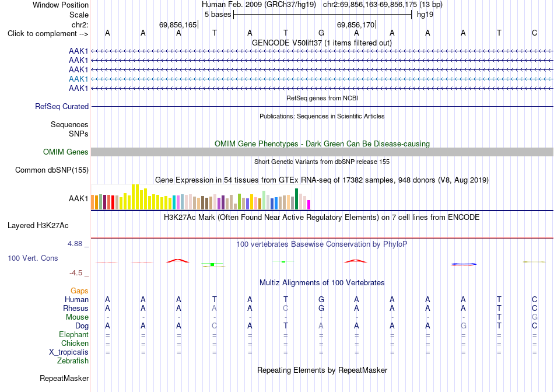Click the faded G in the Mouse row

coord(535,317)
